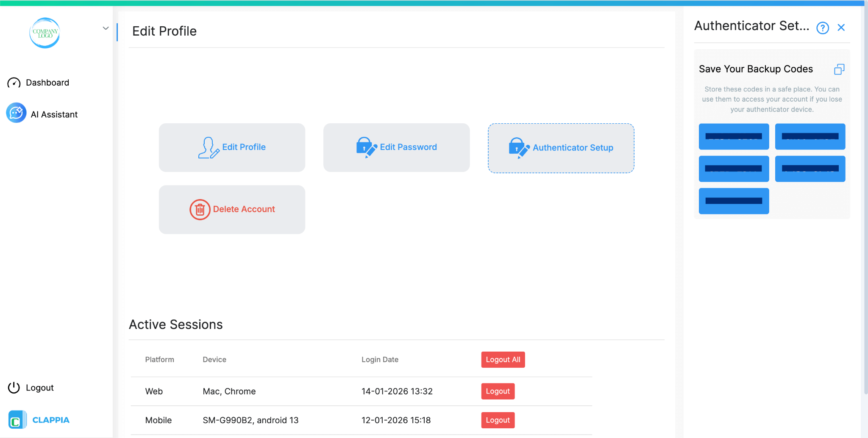
Task: Logout the SM-G990B2 mobile session
Action: 498,420
